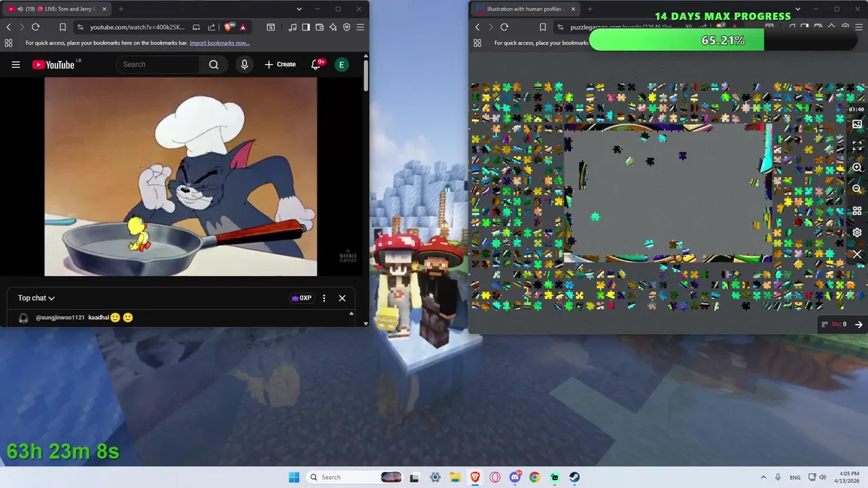Image resolution: width=868 pixels, height=488 pixels.
Task: Open Leo AI icon in YouTube window
Action: coord(333,27)
